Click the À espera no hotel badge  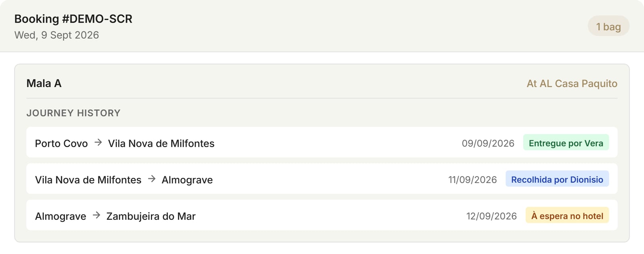coord(567,216)
